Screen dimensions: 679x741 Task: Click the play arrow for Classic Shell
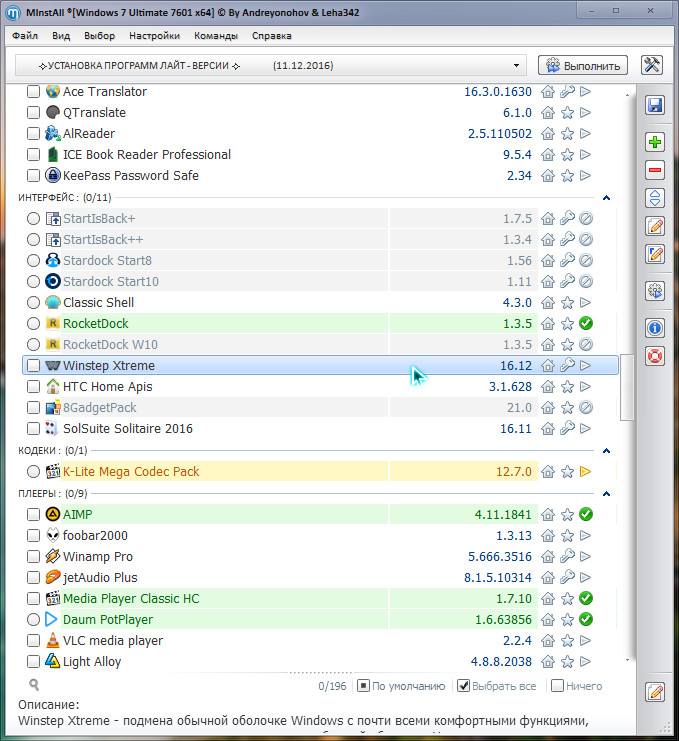(585, 302)
